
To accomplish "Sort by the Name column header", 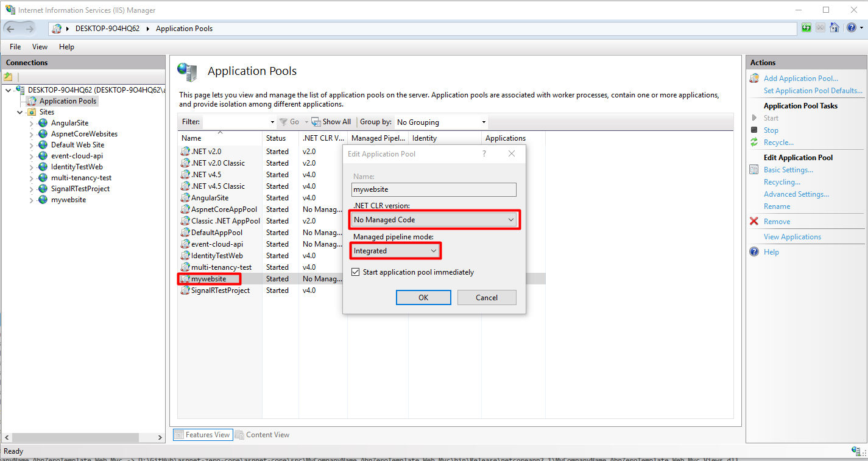I will coord(220,138).
